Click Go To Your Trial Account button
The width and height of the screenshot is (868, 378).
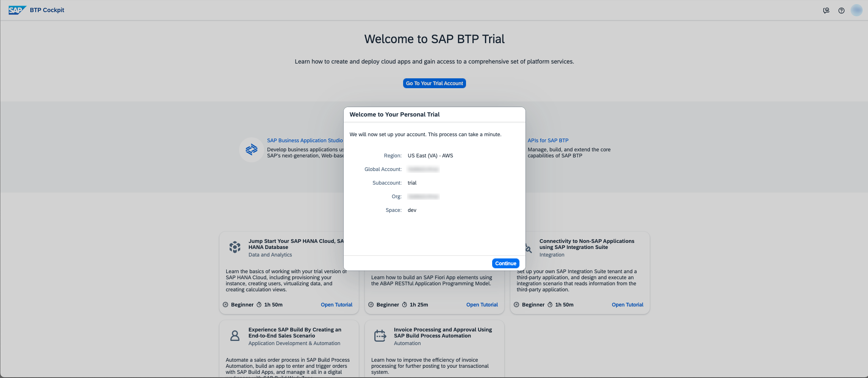coord(434,83)
